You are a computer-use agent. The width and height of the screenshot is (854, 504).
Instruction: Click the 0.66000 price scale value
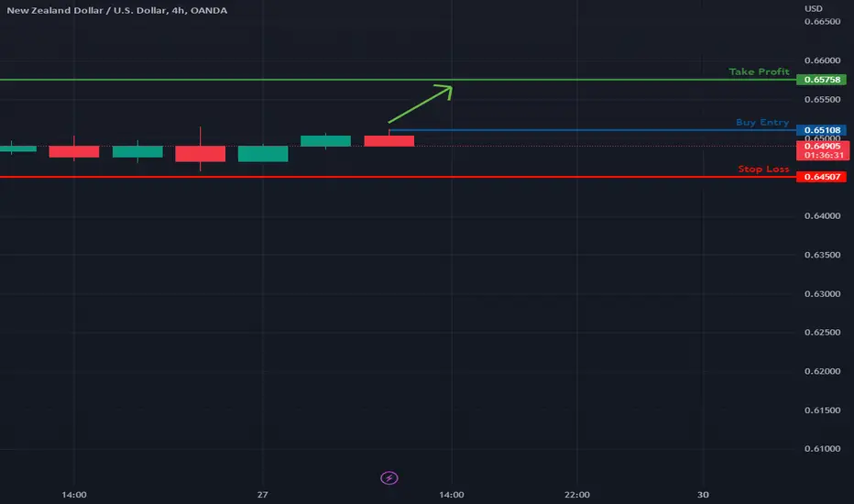822,60
